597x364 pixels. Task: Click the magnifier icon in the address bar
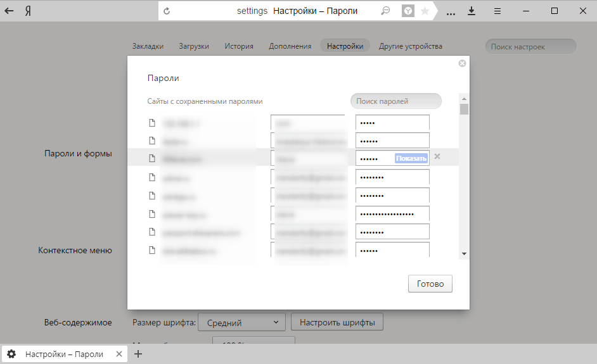coord(385,11)
